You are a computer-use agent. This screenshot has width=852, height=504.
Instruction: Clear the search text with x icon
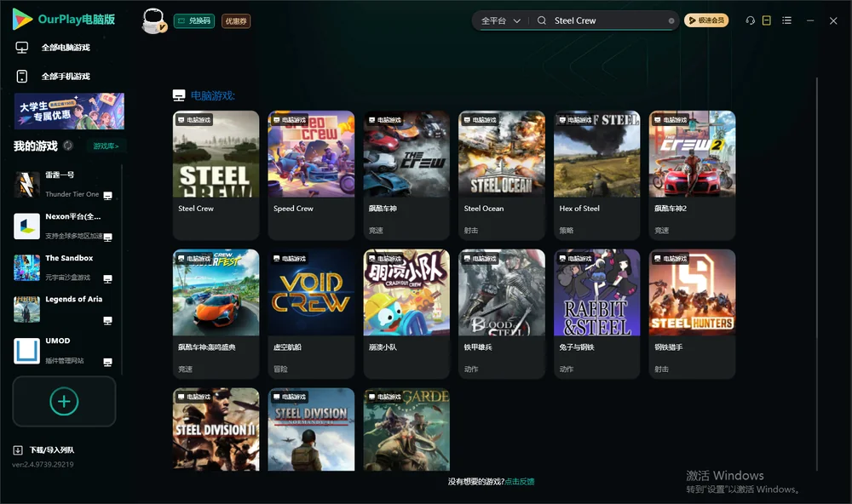point(671,20)
